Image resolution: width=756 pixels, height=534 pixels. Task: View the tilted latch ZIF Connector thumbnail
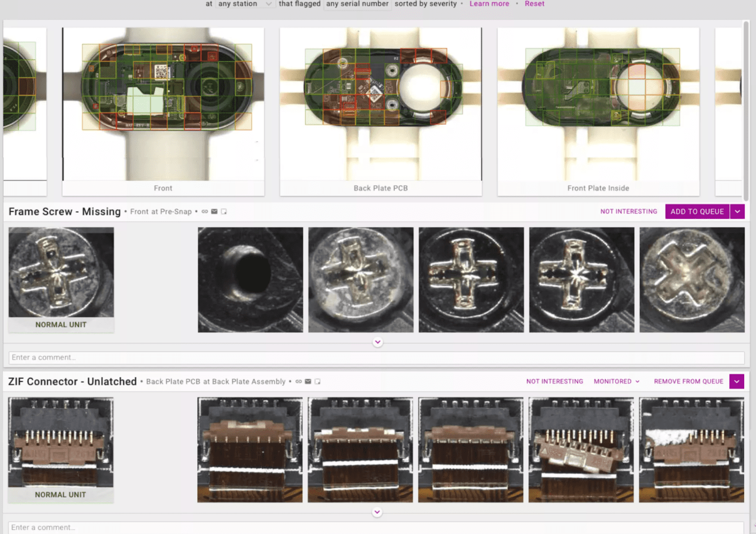coord(581,450)
